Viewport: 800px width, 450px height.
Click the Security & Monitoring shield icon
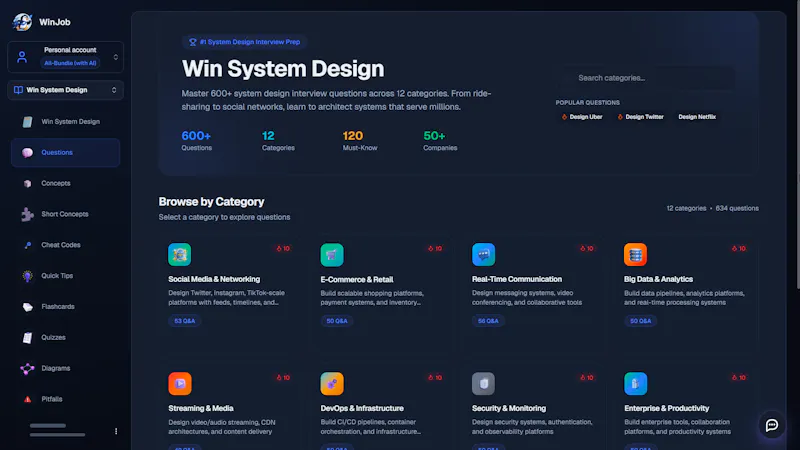[x=483, y=384]
